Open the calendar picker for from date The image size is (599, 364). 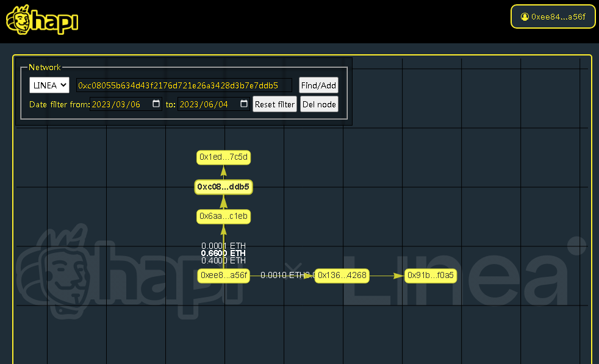pos(156,104)
